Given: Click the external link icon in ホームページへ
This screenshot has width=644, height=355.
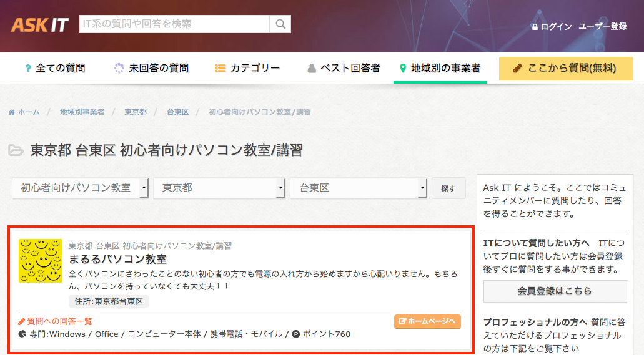Looking at the screenshot, I should coord(402,321).
